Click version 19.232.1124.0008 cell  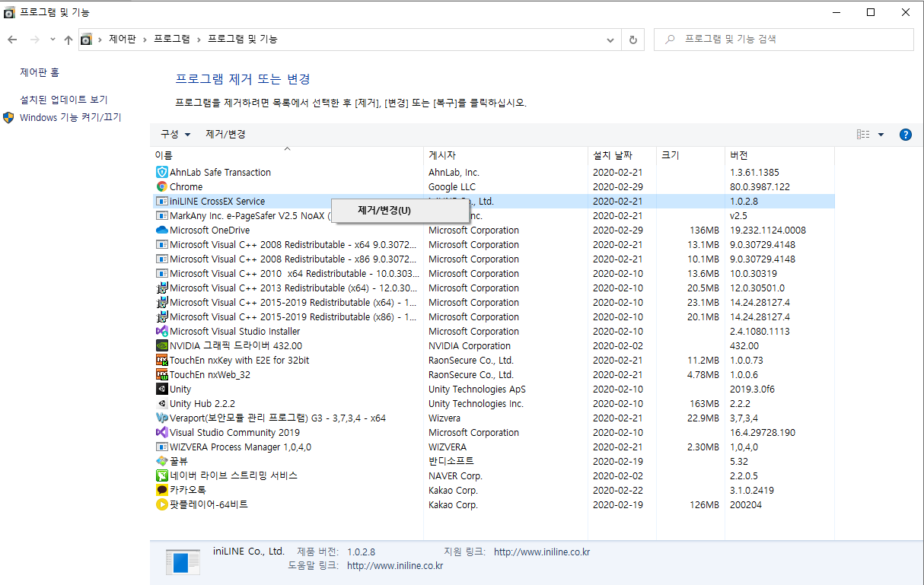click(x=767, y=231)
